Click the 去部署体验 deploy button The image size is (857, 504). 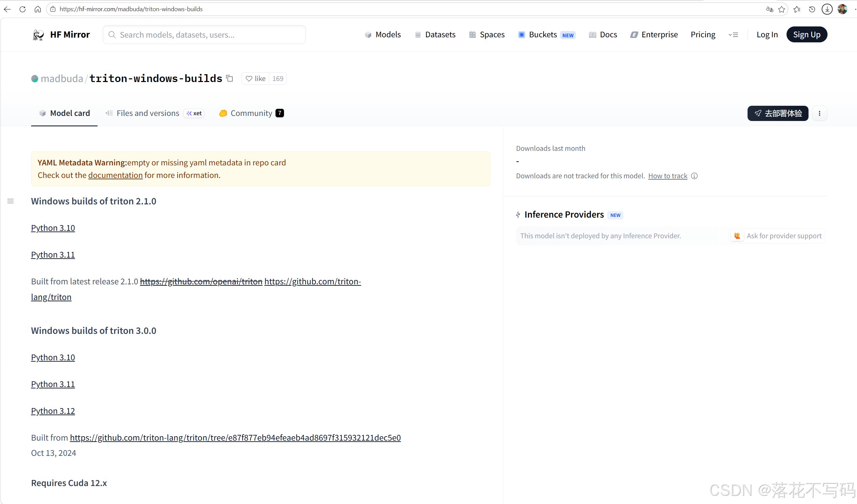tap(777, 113)
